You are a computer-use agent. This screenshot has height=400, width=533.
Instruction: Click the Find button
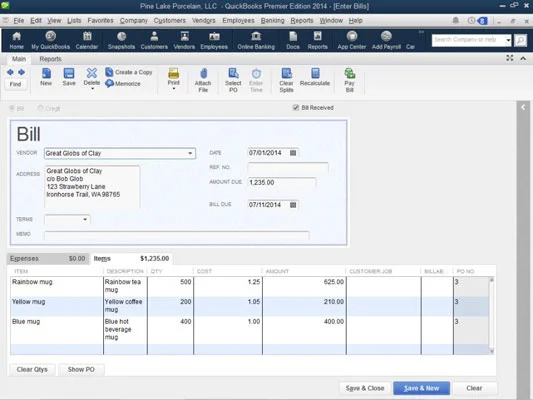(15, 84)
